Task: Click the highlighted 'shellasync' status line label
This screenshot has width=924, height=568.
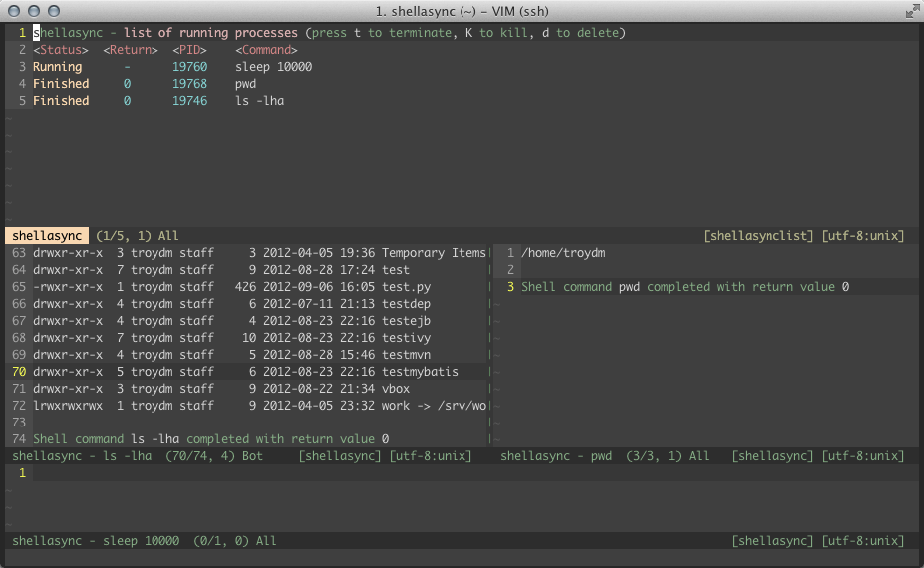Action: [x=47, y=236]
